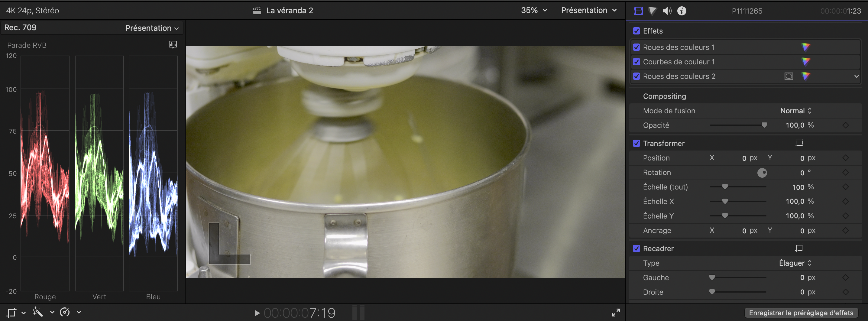Click the audio meter in viewer bar
This screenshot has width=868, height=321.
coord(358,313)
